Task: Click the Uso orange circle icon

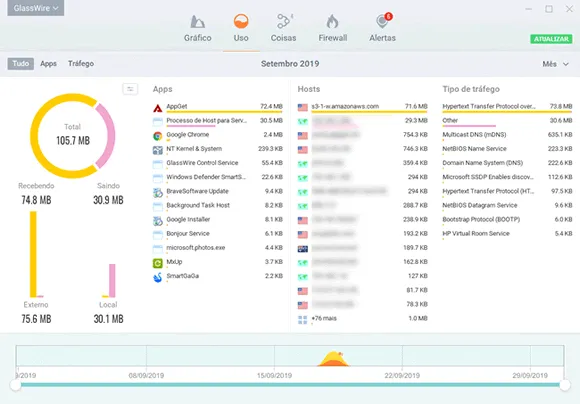Action: [x=241, y=21]
